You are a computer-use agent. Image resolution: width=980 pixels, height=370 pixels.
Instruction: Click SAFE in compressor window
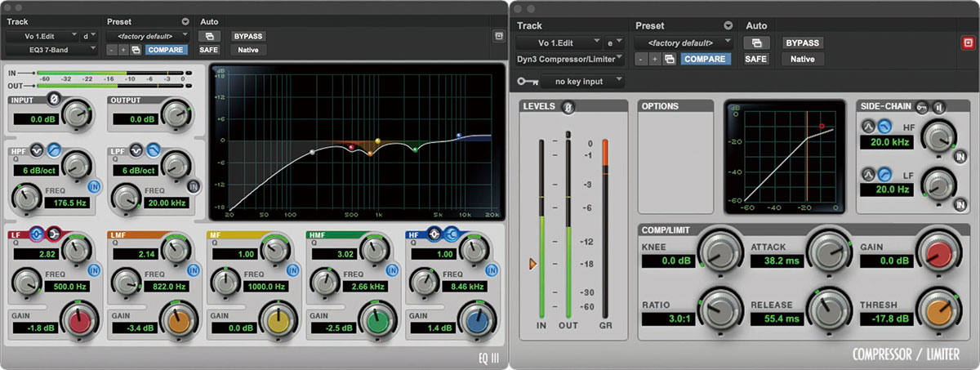(756, 59)
